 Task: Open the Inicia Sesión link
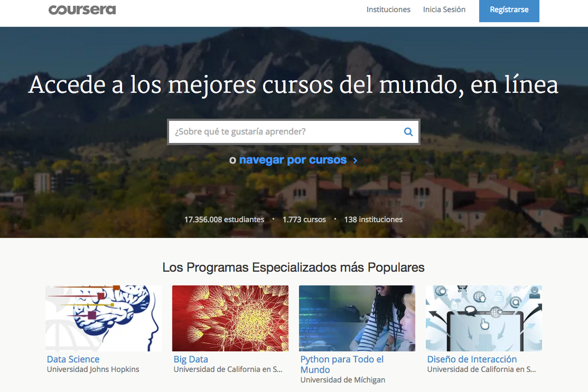(444, 9)
